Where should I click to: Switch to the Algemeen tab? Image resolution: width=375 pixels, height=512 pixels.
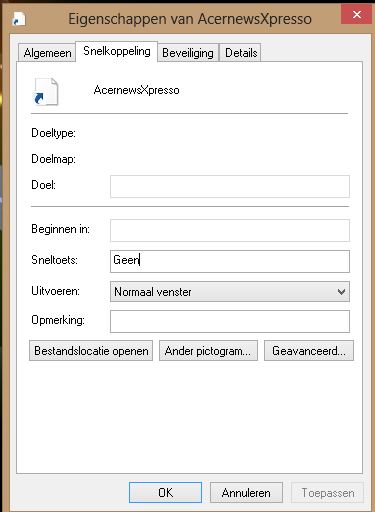coord(47,53)
